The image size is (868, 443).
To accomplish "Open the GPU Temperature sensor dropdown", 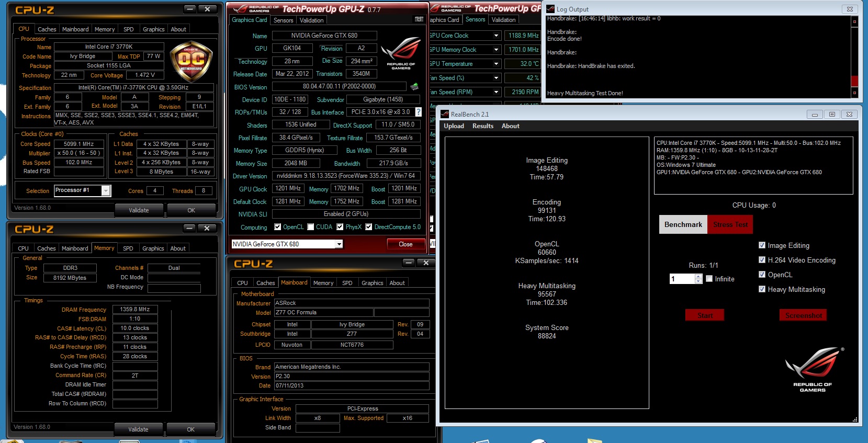I will coord(496,64).
